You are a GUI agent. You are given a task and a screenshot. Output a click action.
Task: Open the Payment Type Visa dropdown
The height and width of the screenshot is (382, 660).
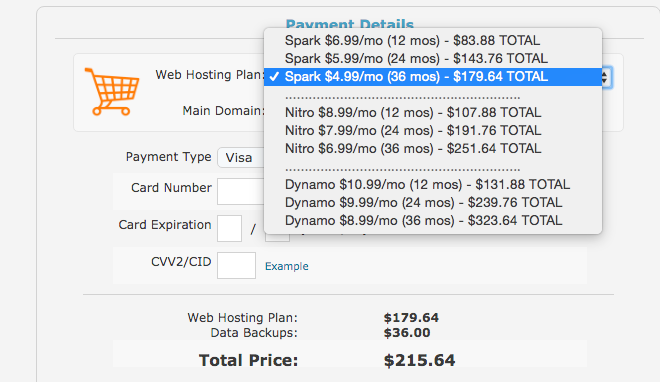click(241, 158)
